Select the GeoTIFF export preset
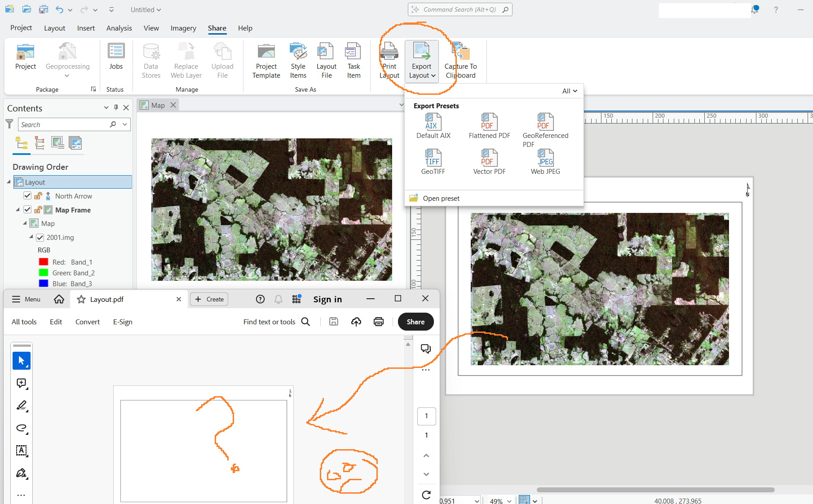The image size is (813, 504). pyautogui.click(x=433, y=162)
